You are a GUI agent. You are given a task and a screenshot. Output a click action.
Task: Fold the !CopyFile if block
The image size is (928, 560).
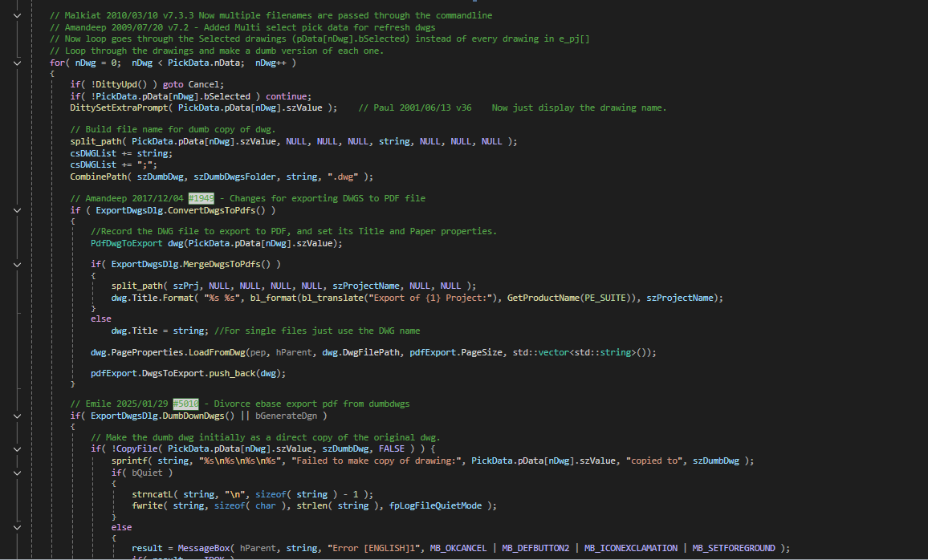(x=17, y=449)
